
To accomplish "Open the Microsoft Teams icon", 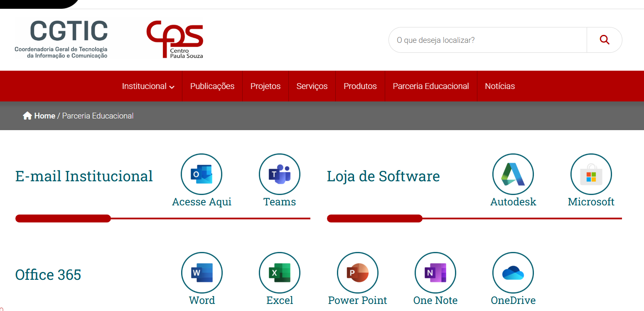I will pyautogui.click(x=280, y=174).
